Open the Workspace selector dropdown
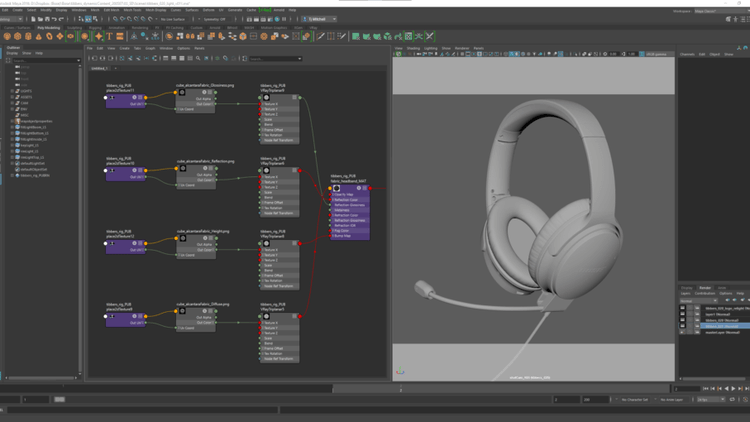750x422 pixels. pyautogui.click(x=719, y=11)
